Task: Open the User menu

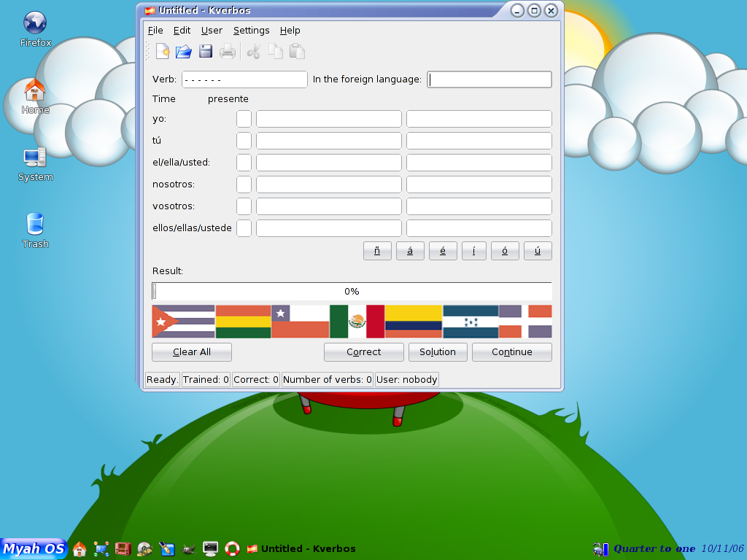Action: [212, 31]
